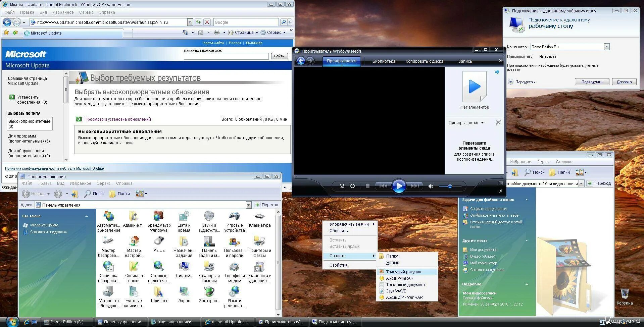Open Принтеры и факсы icon

point(259,247)
